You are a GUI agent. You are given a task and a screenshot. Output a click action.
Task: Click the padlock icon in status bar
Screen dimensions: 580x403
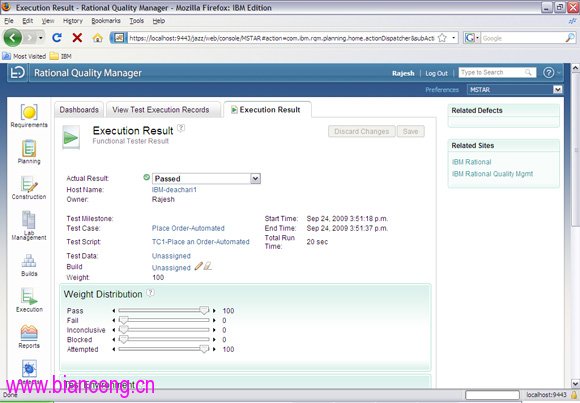pos(574,395)
